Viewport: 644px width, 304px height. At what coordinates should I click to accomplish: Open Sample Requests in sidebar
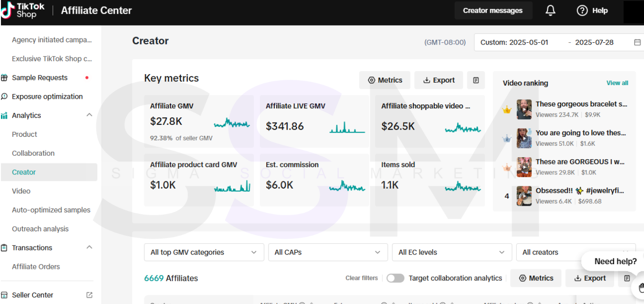pos(40,78)
